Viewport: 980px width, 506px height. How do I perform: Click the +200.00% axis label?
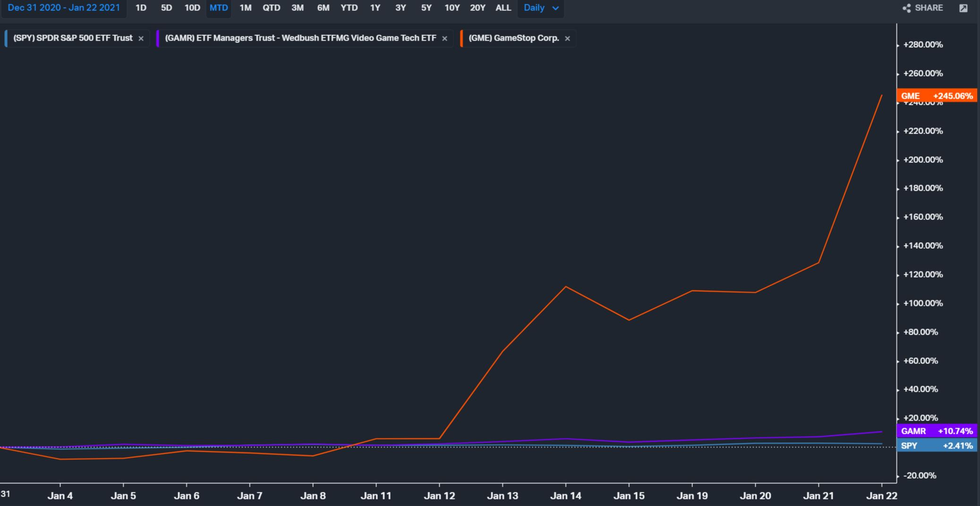point(923,160)
